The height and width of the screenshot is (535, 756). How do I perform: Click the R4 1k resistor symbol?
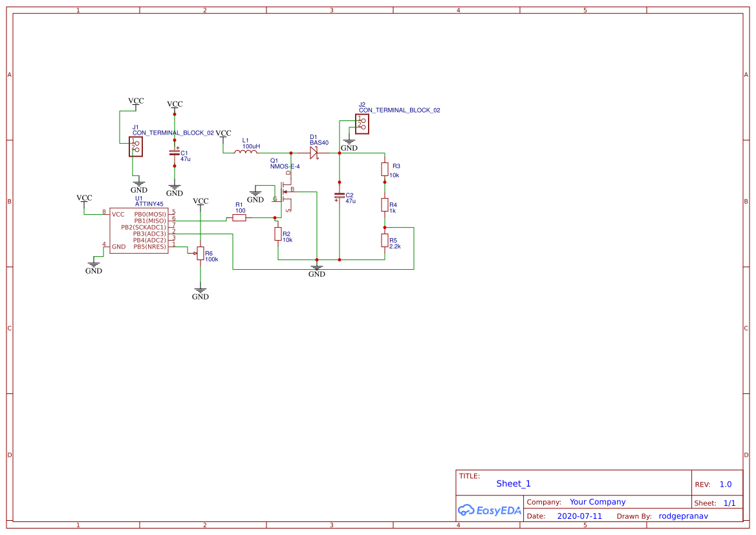pos(385,205)
